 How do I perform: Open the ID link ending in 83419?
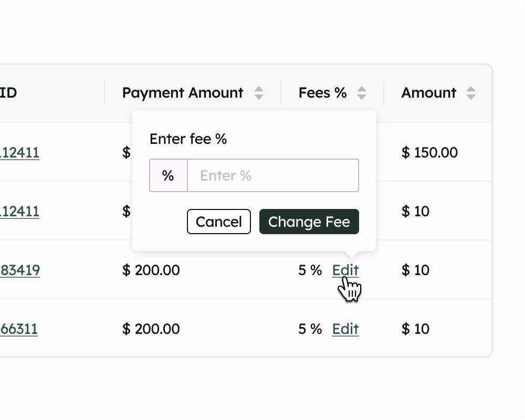[20, 270]
